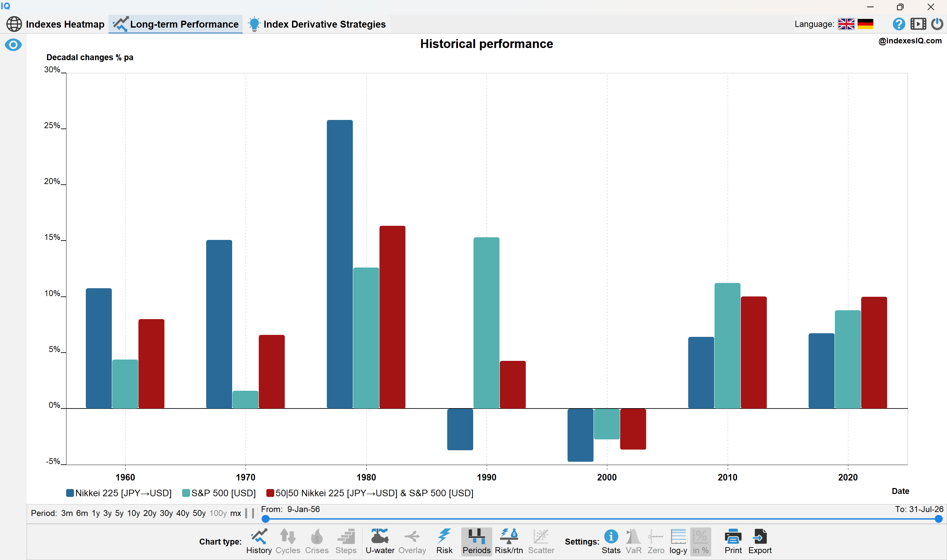Click the pause bars next to mx
Screen dimensions: 947x560
(250, 513)
